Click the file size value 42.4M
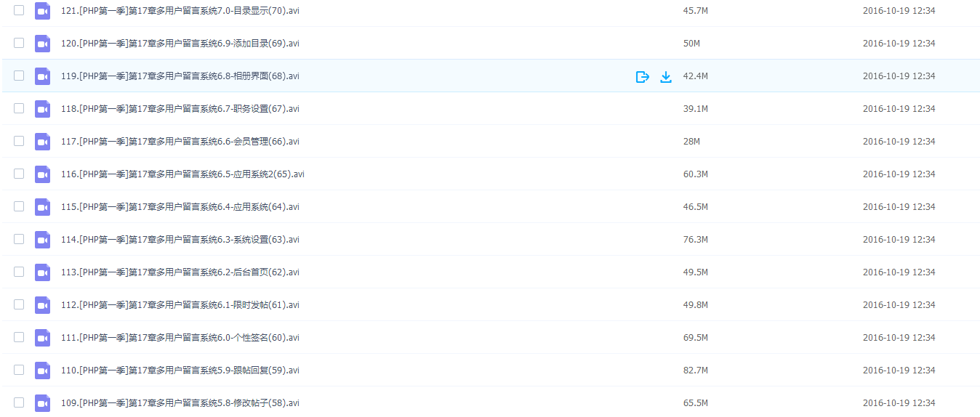 [x=696, y=76]
